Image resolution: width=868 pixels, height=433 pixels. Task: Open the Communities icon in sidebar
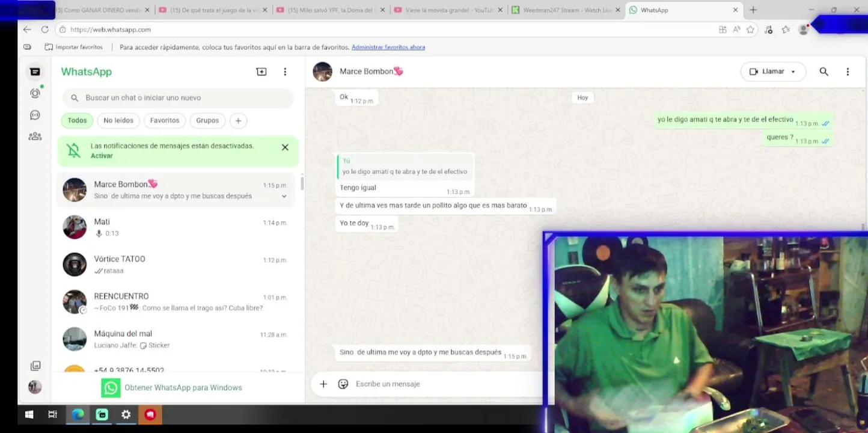click(x=35, y=137)
